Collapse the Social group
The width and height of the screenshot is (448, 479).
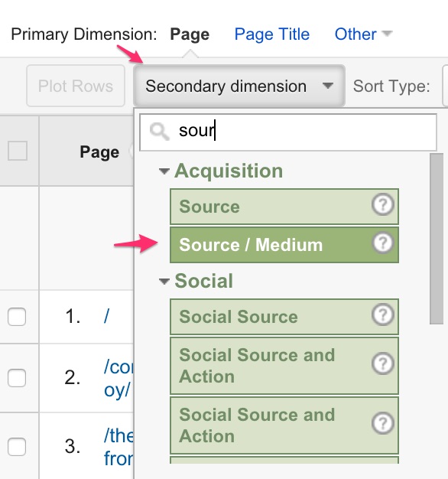coord(164,281)
